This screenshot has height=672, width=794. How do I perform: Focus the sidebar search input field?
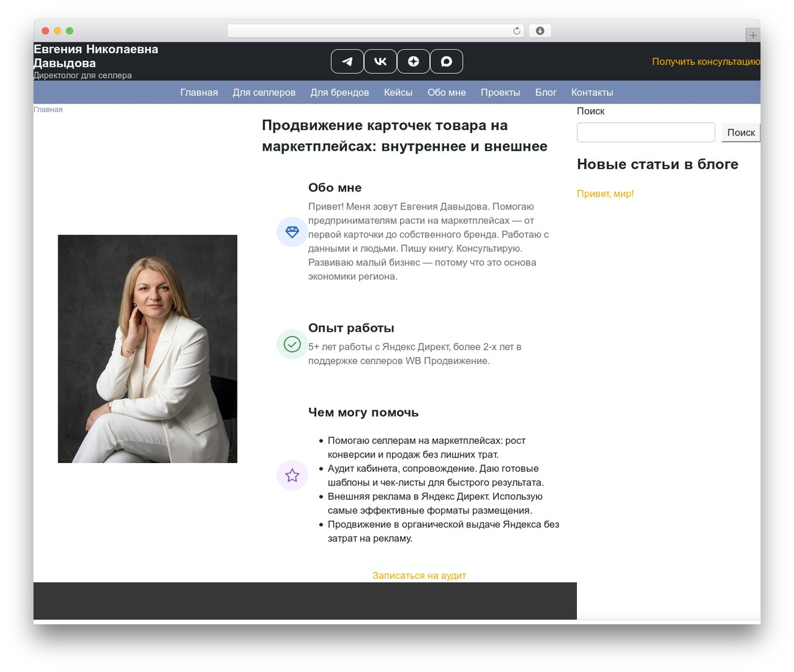coord(646,132)
